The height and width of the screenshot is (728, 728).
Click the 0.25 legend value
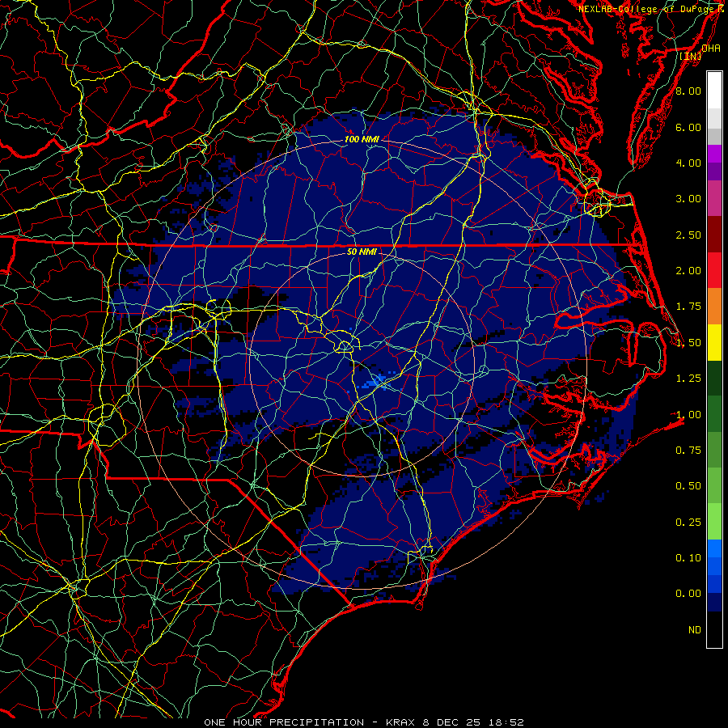pos(688,523)
